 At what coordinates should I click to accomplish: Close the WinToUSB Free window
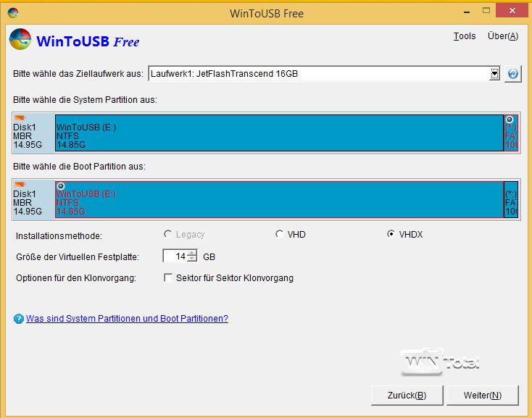pyautogui.click(x=512, y=11)
